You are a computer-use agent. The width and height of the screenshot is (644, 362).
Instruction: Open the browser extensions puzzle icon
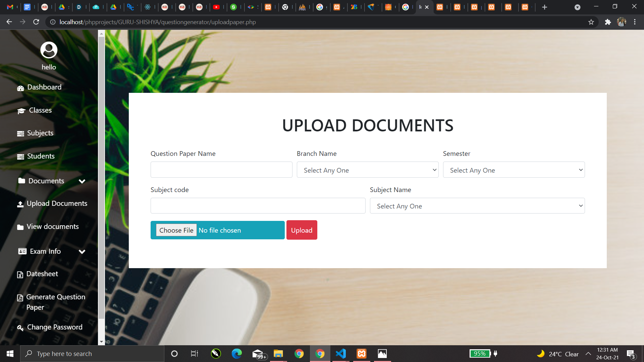click(x=608, y=22)
